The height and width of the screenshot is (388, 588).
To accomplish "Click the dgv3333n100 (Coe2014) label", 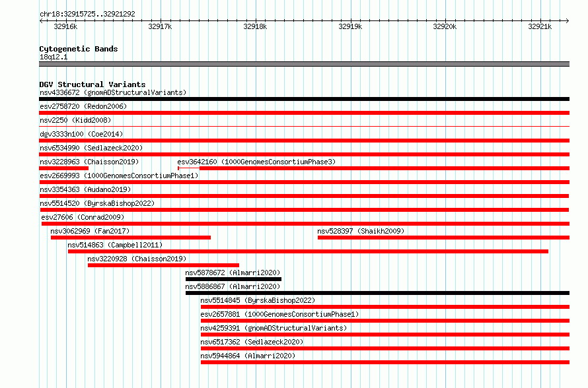I will tap(81, 134).
